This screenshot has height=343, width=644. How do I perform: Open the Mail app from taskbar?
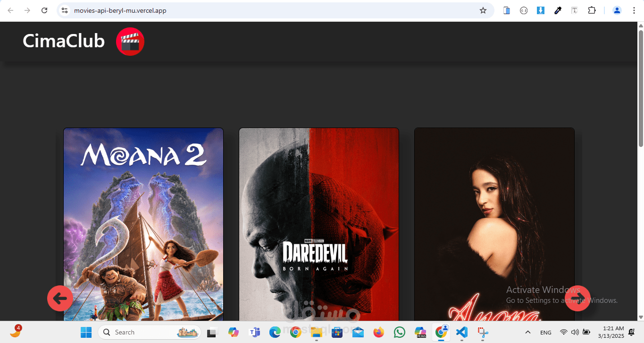pyautogui.click(x=358, y=333)
